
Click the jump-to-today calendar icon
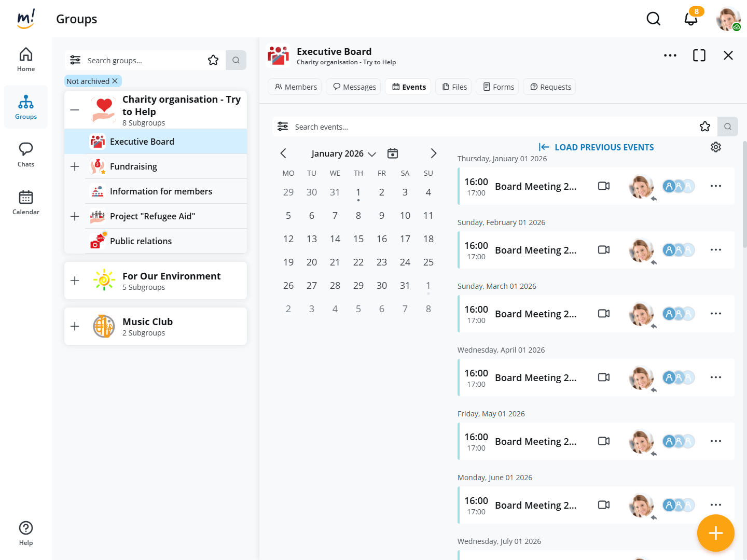[x=393, y=153]
